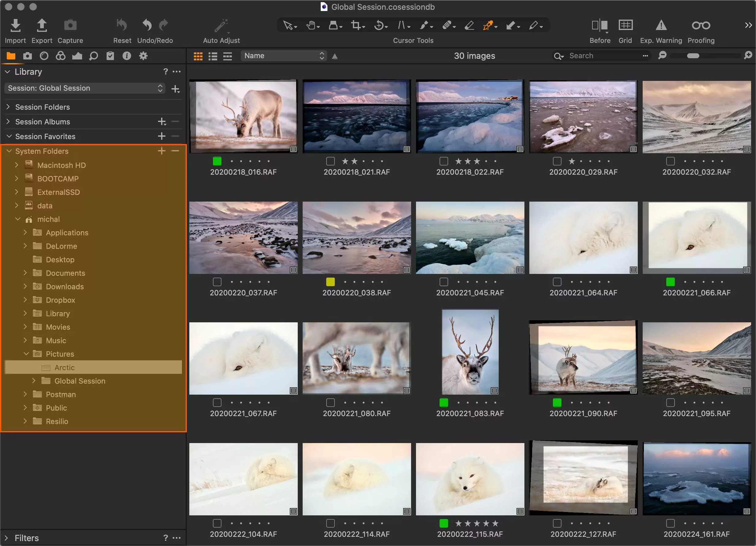
Task: Open the Session: Global Session selector
Action: pyautogui.click(x=85, y=88)
